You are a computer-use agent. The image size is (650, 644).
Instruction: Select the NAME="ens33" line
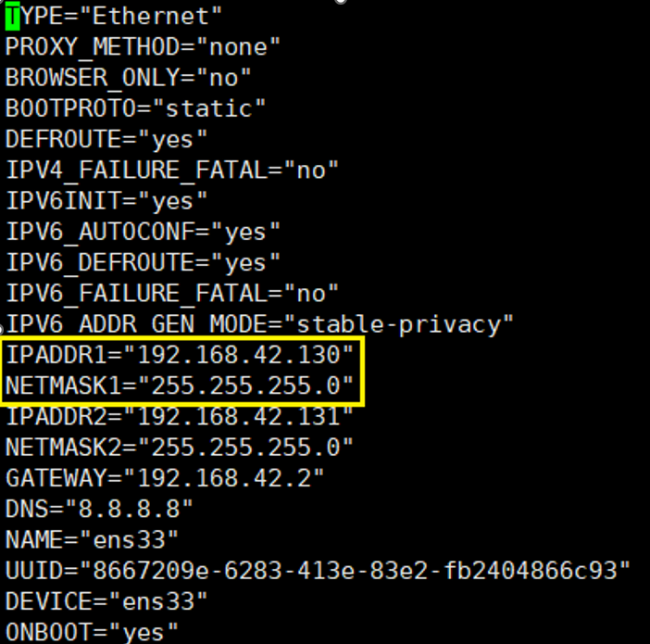click(x=92, y=540)
